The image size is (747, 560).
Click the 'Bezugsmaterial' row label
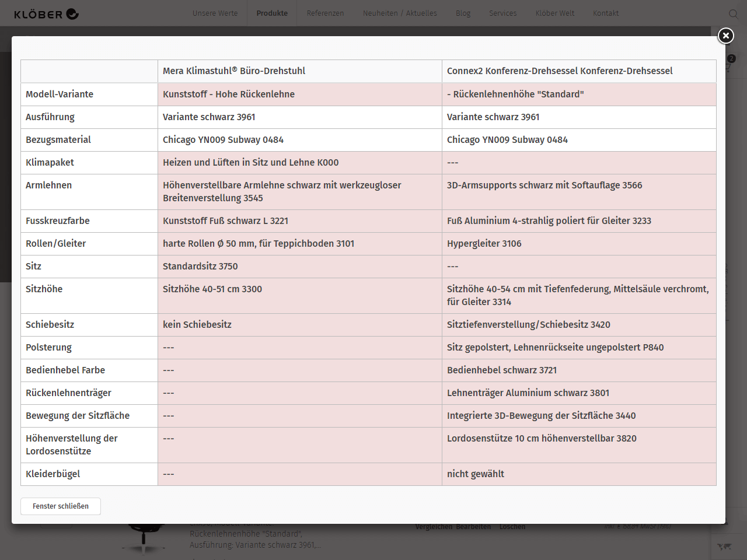[x=89, y=140]
